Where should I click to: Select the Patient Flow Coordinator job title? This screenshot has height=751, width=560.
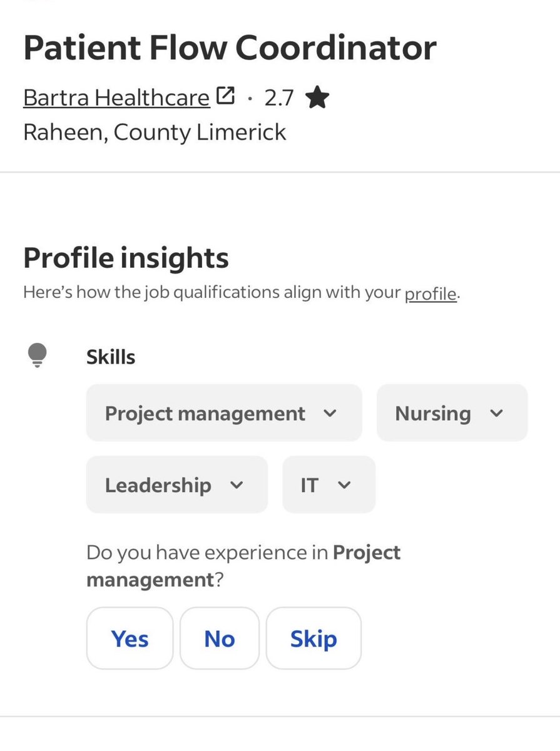(230, 49)
